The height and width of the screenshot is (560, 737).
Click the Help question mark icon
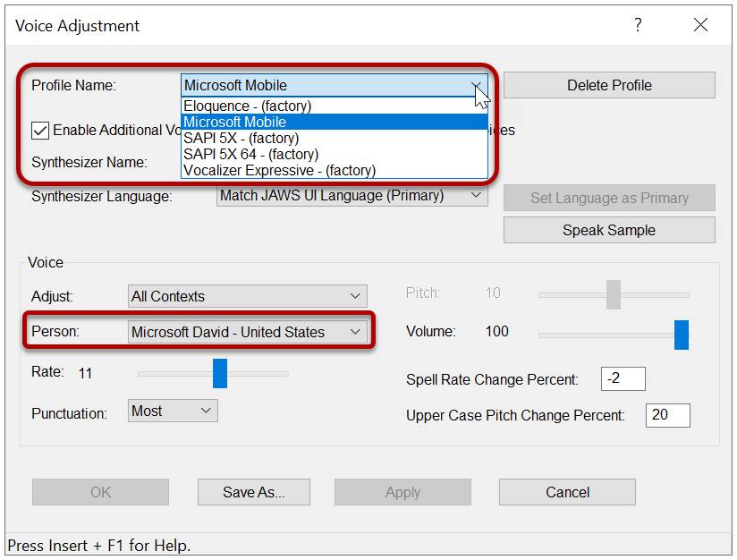click(637, 25)
